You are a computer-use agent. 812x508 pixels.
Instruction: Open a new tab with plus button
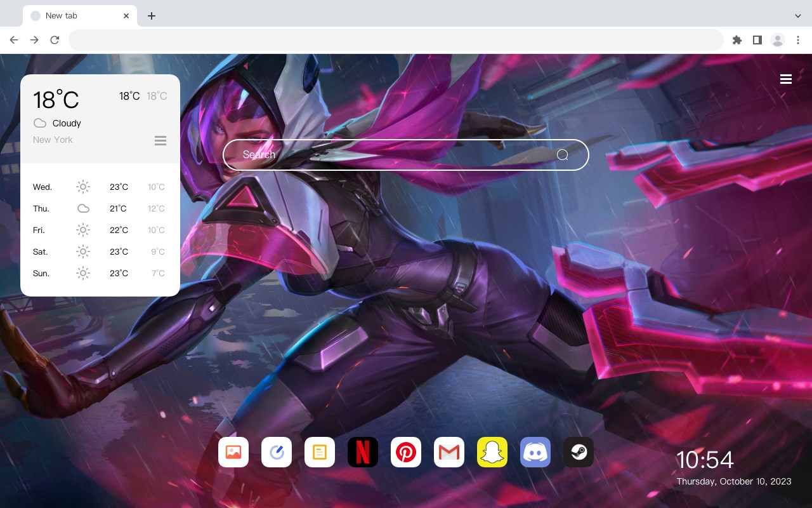tap(151, 16)
